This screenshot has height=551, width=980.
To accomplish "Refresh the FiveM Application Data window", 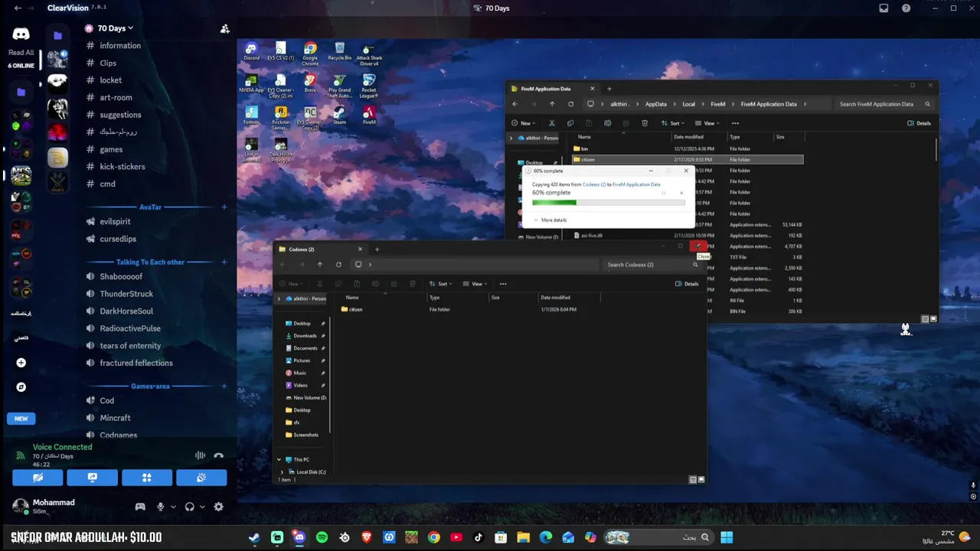I will coord(570,104).
